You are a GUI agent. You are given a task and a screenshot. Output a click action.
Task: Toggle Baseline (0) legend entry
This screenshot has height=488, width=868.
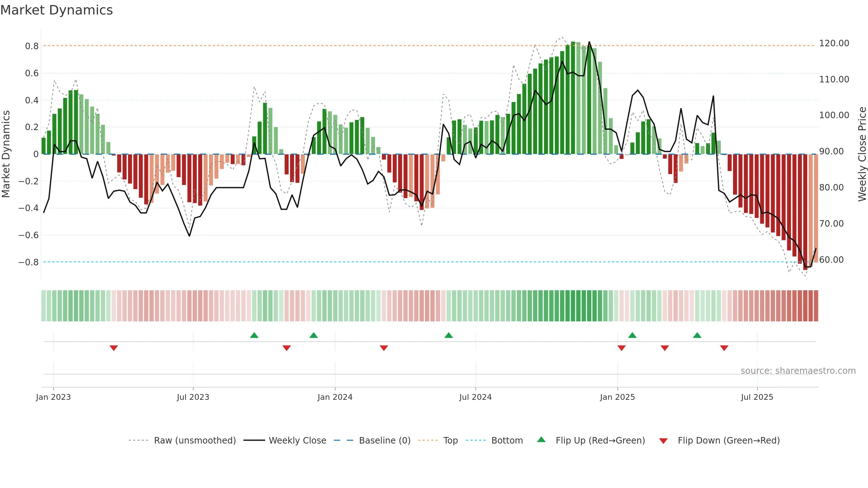point(372,440)
